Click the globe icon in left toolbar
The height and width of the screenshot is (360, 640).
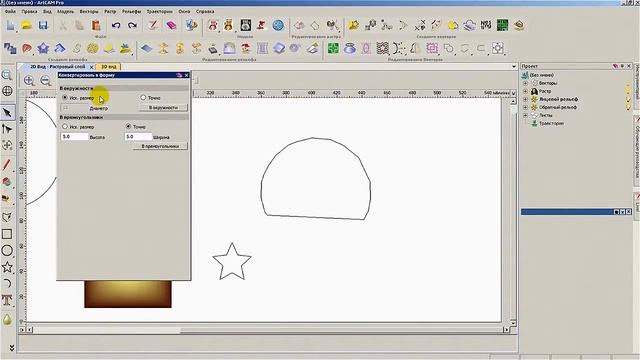7,91
